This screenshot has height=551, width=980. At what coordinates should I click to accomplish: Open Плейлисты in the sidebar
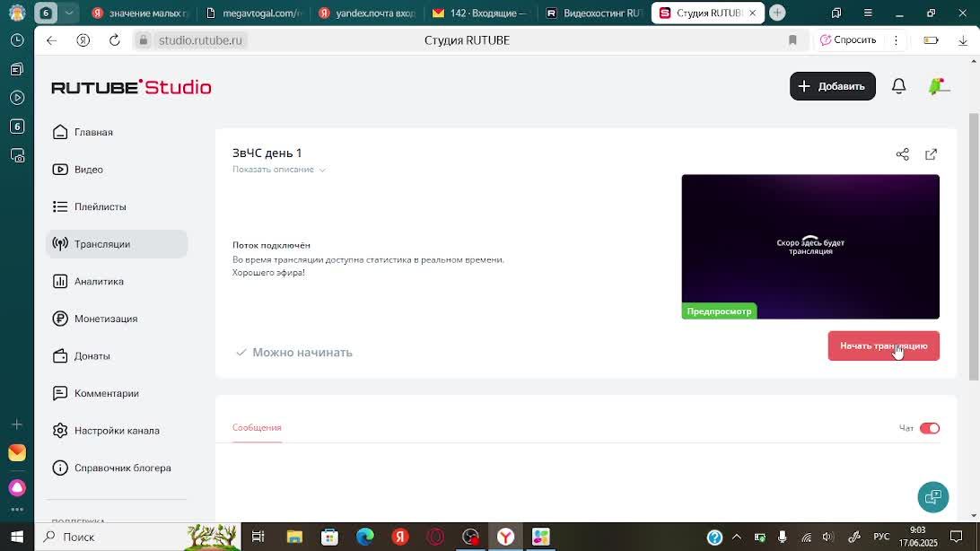(117, 206)
